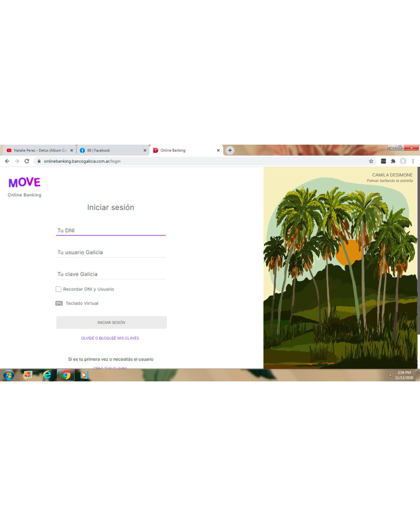Image resolution: width=420 pixels, height=526 pixels.
Task: Open a new tab with the plus button
Action: pyautogui.click(x=230, y=150)
